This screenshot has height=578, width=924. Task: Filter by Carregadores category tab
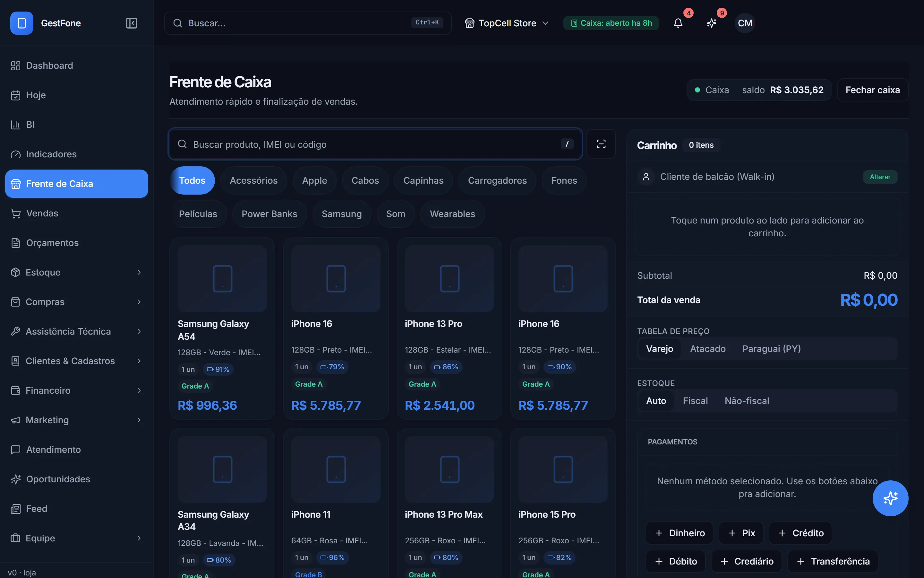497,180
